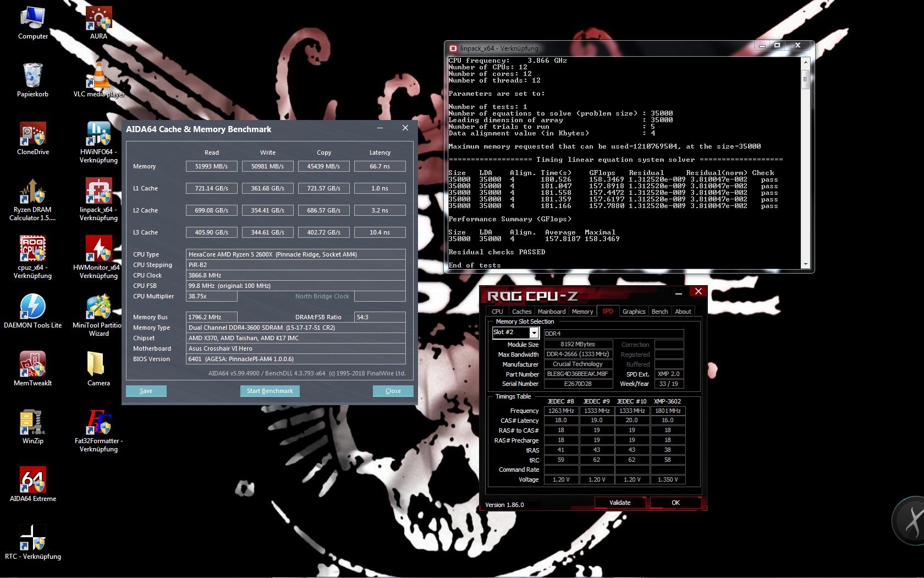Open About tab in CPU-Z
924x578 pixels.
[683, 312]
